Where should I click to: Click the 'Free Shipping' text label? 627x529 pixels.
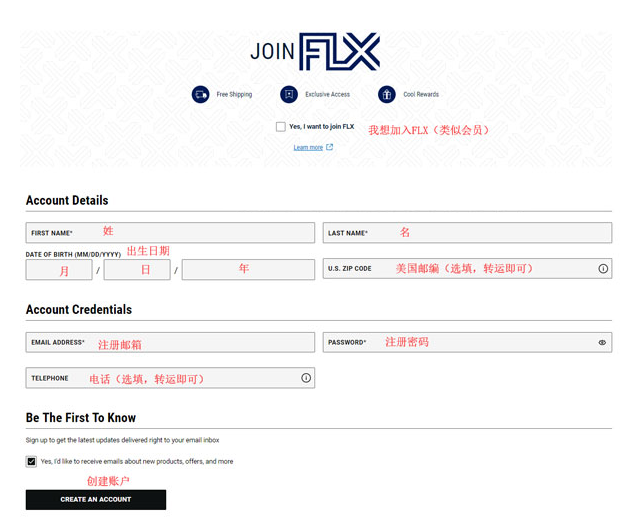point(234,94)
